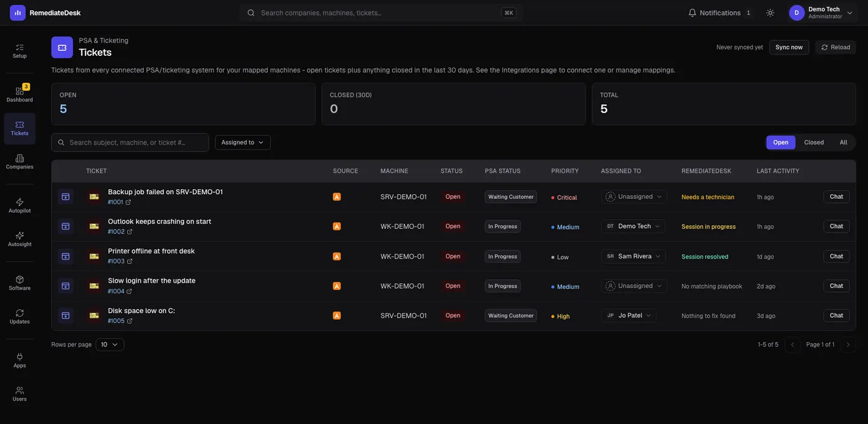Click the Tickets sidebar item
The height and width of the screenshot is (424, 868).
tap(20, 128)
